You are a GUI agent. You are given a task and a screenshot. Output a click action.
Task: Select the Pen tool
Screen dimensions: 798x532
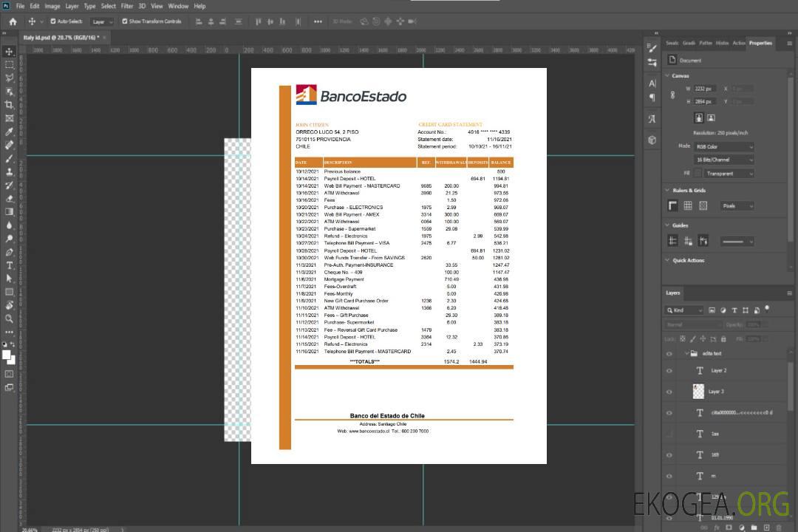9,252
